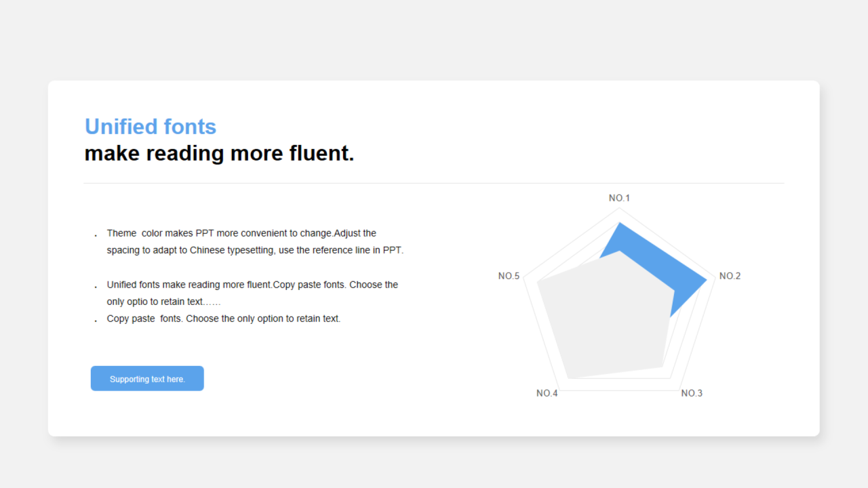Select the NO.1 radar axis label
The height and width of the screenshot is (488, 868).
(619, 198)
